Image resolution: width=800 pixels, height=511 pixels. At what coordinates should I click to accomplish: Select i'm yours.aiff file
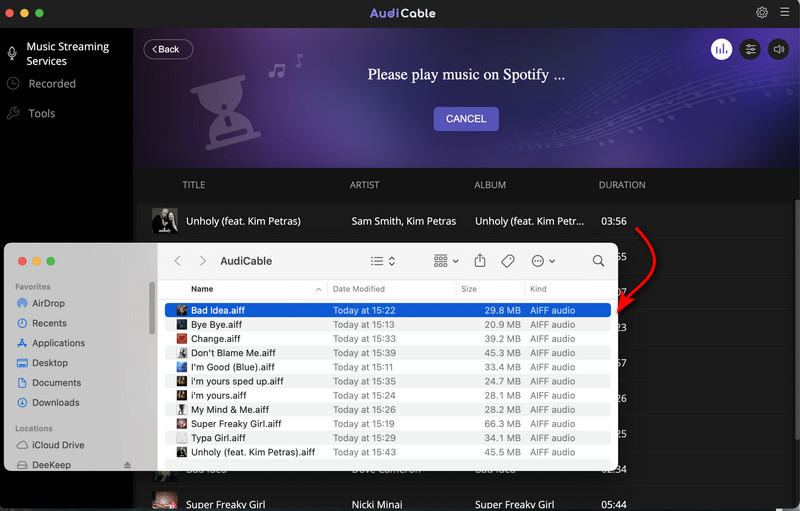(388, 395)
